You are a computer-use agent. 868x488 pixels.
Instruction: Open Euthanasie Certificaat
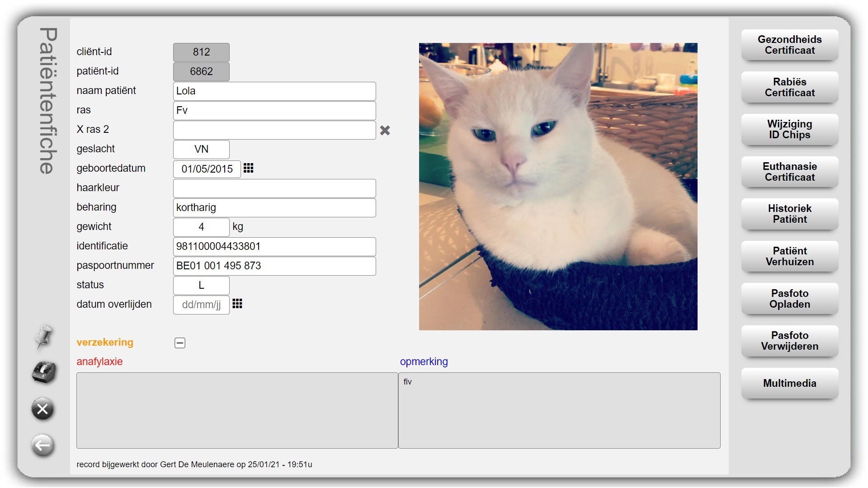click(x=790, y=172)
